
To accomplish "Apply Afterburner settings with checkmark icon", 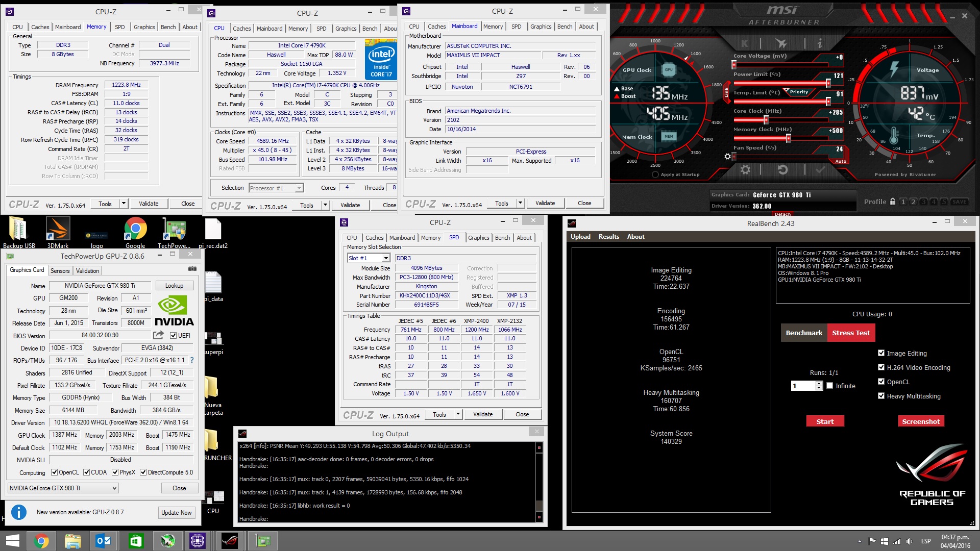I will coord(820,170).
